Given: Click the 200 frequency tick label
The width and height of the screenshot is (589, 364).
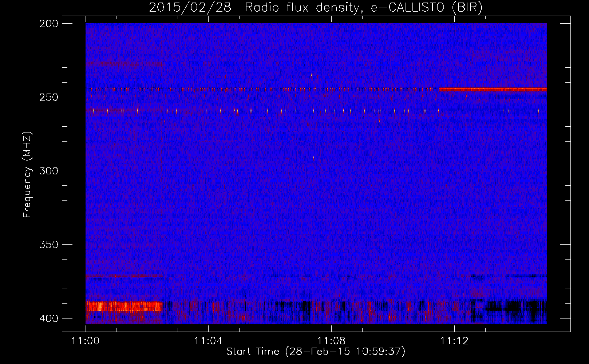Looking at the screenshot, I should coord(48,23).
